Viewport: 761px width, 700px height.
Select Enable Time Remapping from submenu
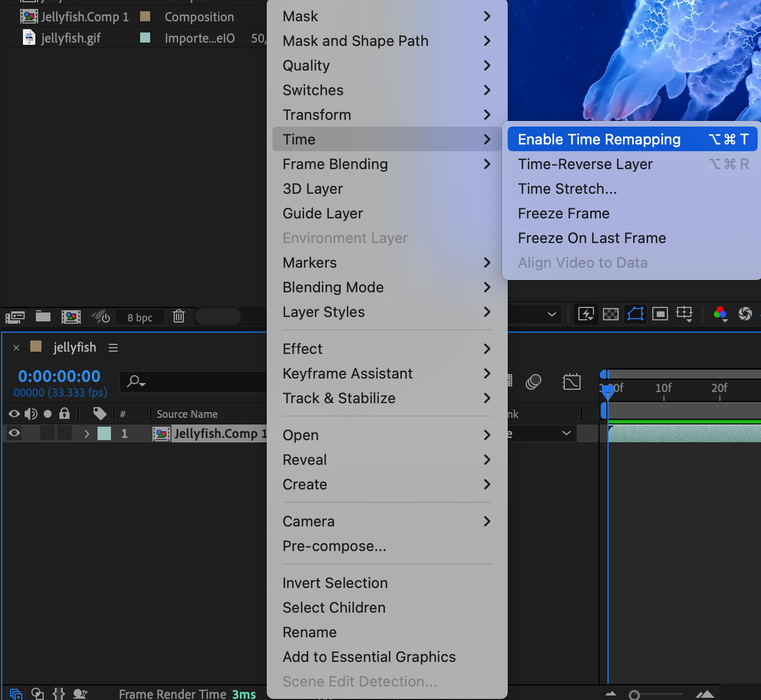click(x=599, y=139)
